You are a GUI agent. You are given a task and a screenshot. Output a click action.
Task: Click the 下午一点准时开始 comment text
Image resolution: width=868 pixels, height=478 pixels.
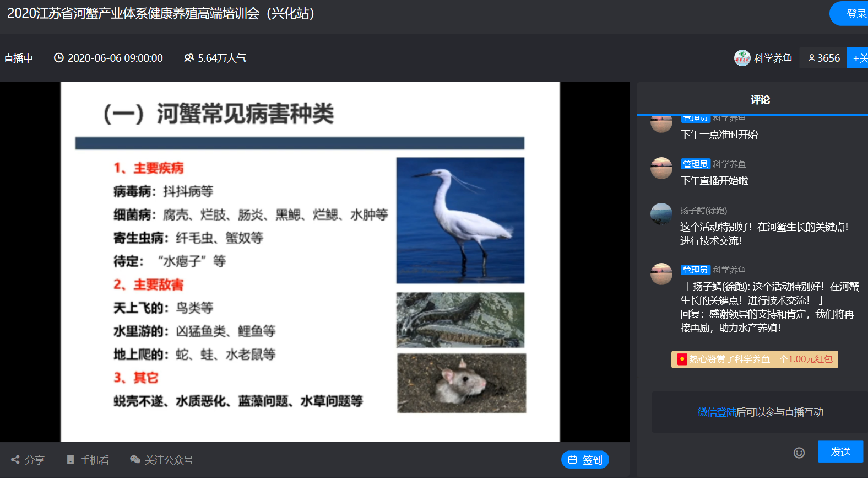coord(719,135)
